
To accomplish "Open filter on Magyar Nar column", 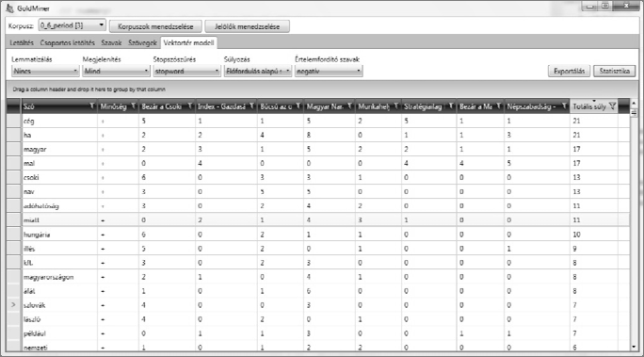I will point(349,106).
